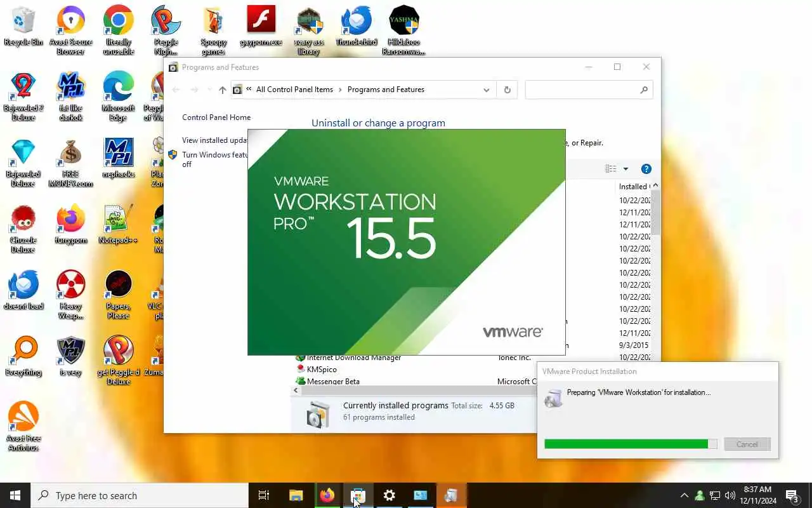Screen dimensions: 812x508
Task: Click View installed updates link
Action: click(x=214, y=140)
